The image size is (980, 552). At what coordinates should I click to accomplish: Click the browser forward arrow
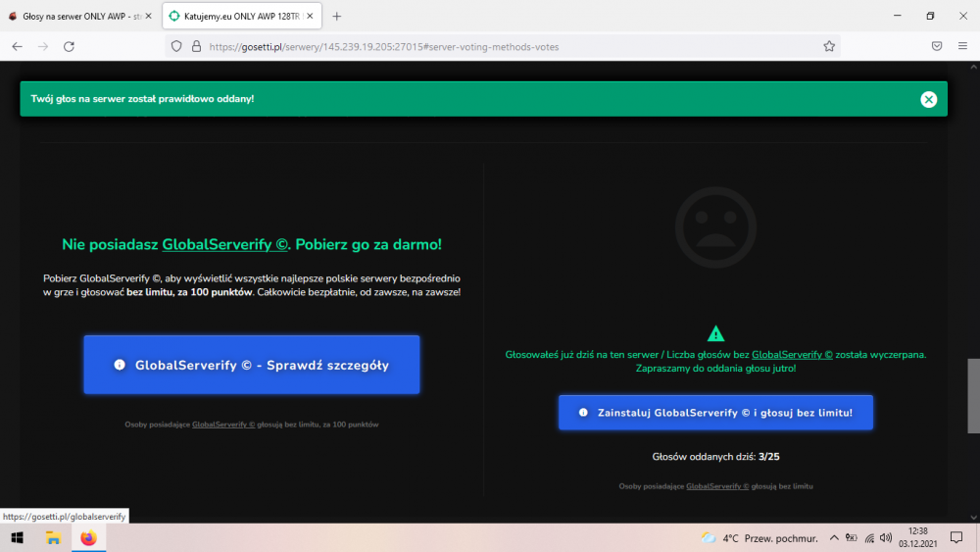(42, 46)
